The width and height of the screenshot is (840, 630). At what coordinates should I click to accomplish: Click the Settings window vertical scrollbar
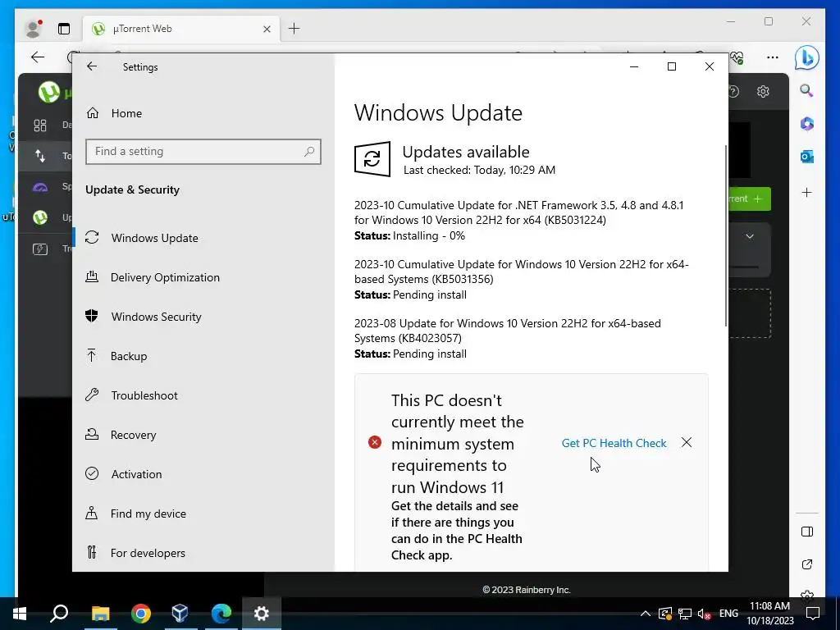[x=726, y=235]
